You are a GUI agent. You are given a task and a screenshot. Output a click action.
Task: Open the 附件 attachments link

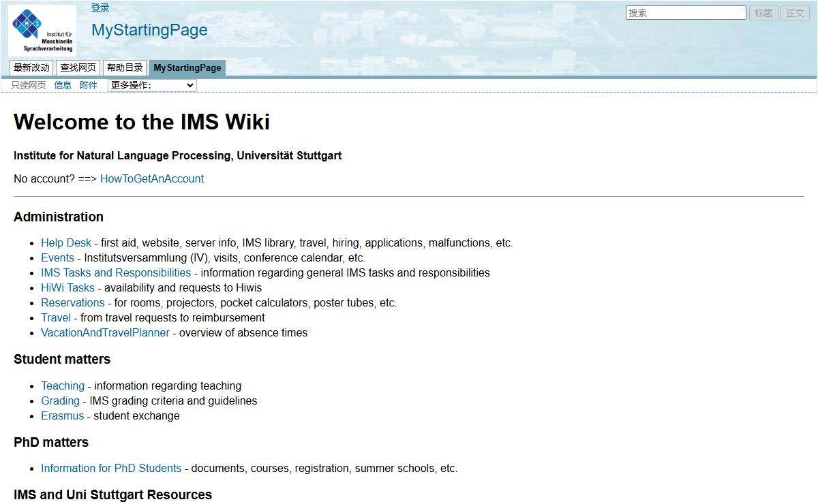(89, 85)
